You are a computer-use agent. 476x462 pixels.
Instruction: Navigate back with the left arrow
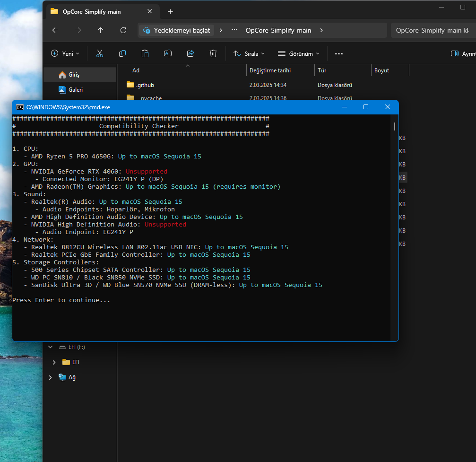tap(55, 30)
